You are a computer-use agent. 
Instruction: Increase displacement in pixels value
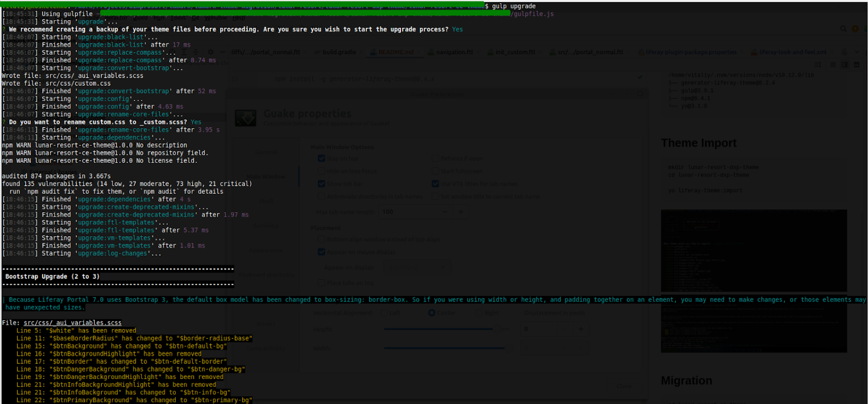(580, 329)
